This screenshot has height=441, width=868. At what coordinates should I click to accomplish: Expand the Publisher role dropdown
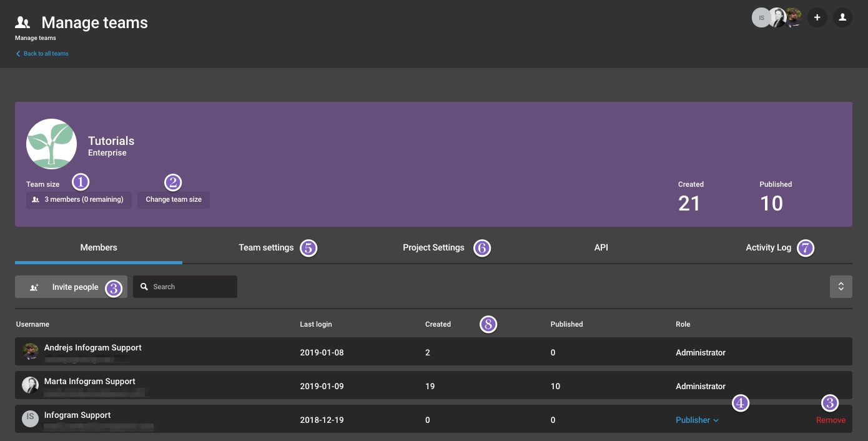click(697, 420)
